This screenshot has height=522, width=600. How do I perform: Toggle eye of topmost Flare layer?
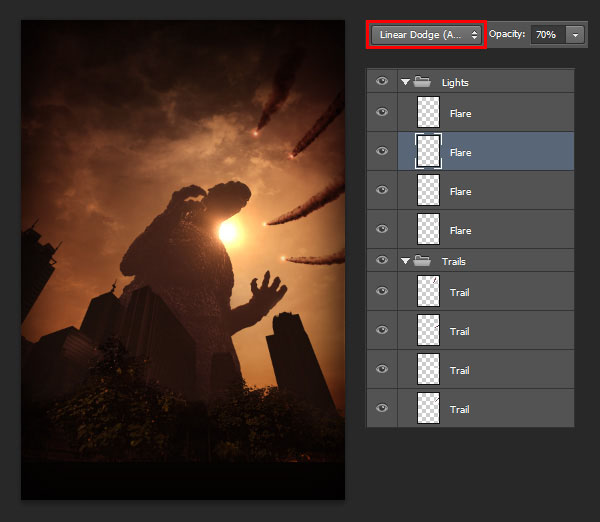pos(382,112)
